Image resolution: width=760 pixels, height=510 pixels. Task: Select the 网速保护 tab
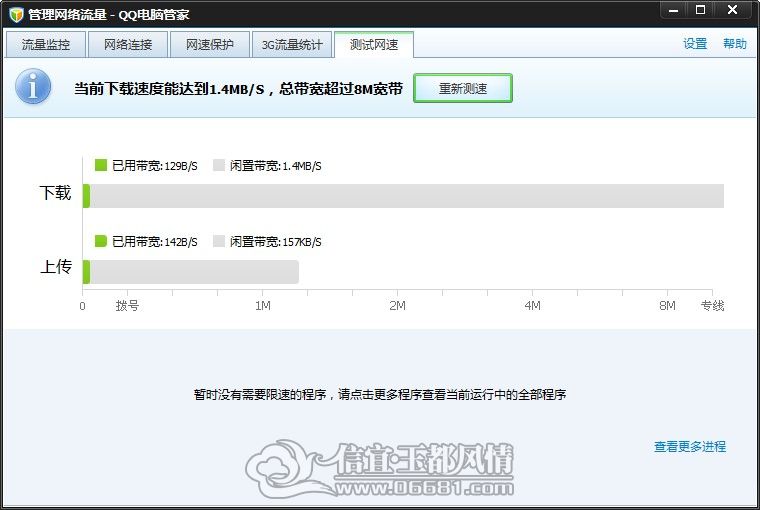tap(210, 45)
